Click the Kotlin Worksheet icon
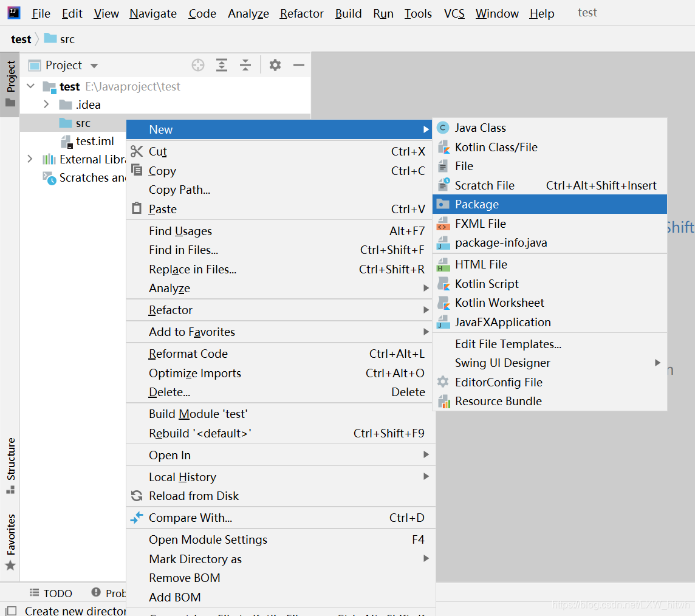Screen dimensions: 695x616 [443, 303]
